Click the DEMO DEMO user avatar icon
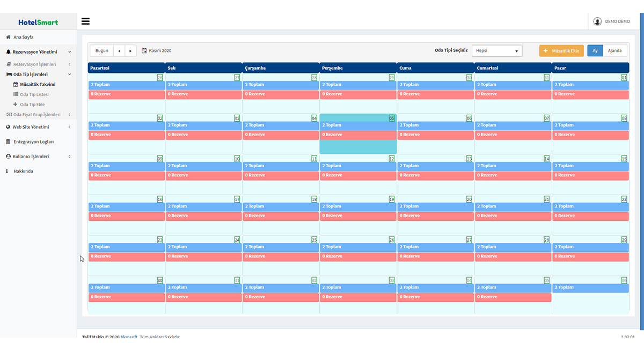The height and width of the screenshot is (350, 644). tap(597, 21)
